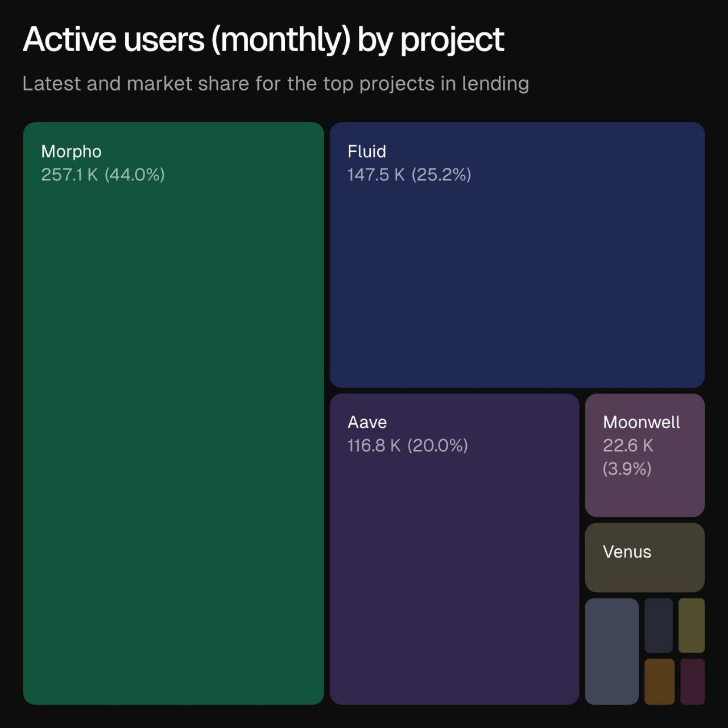Click the "22.6 K" value under Moonwell
Viewport: 728px width, 728px height.
click(628, 445)
